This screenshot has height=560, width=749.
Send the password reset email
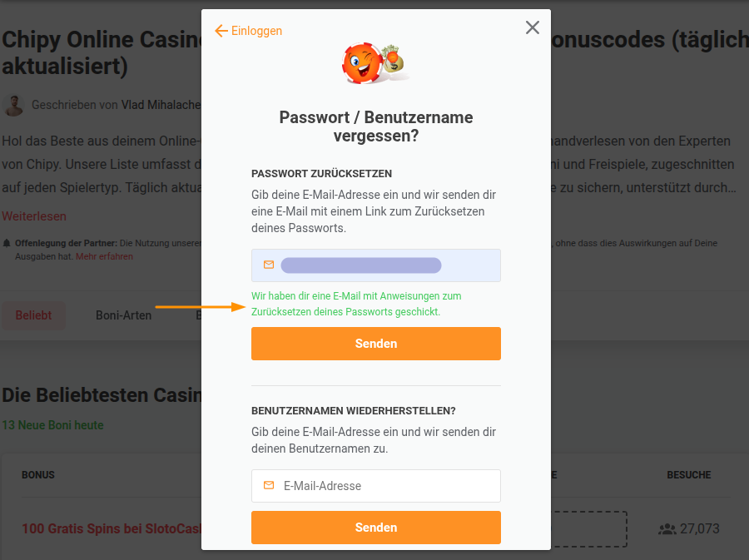point(376,344)
